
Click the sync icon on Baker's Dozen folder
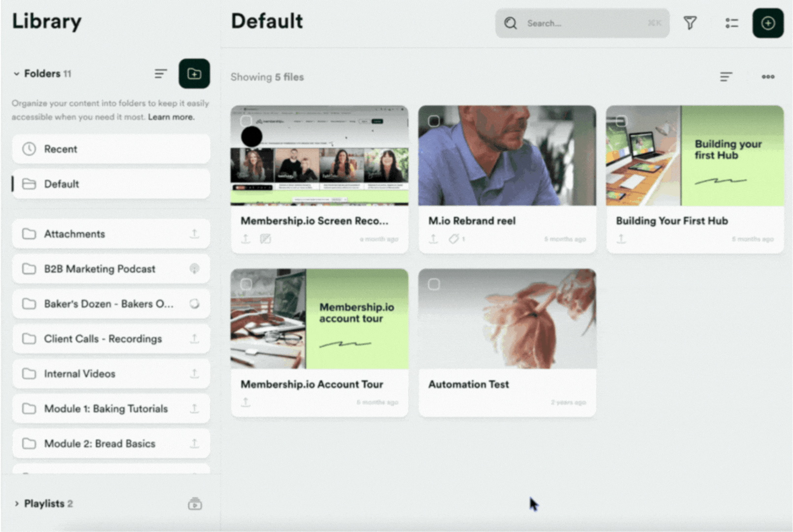[195, 303]
